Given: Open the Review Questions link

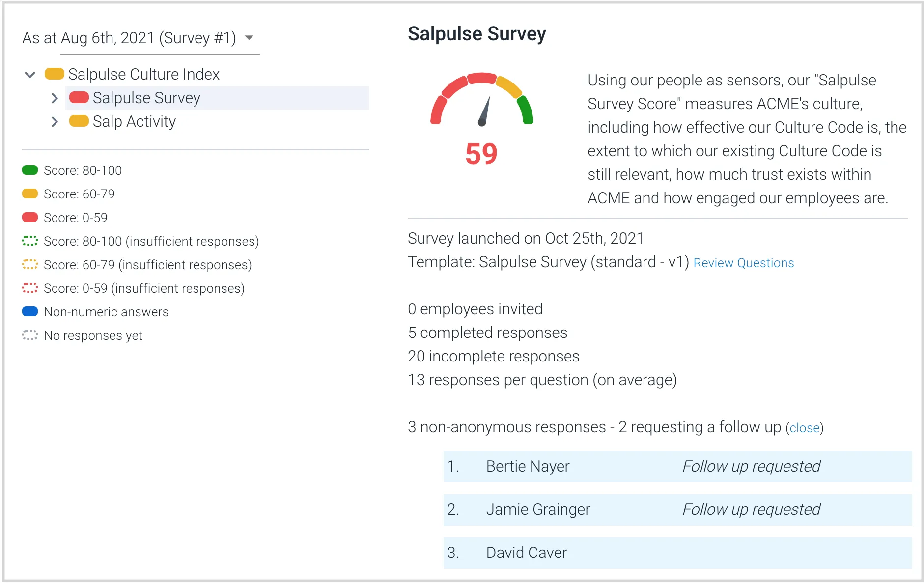Looking at the screenshot, I should pyautogui.click(x=744, y=263).
